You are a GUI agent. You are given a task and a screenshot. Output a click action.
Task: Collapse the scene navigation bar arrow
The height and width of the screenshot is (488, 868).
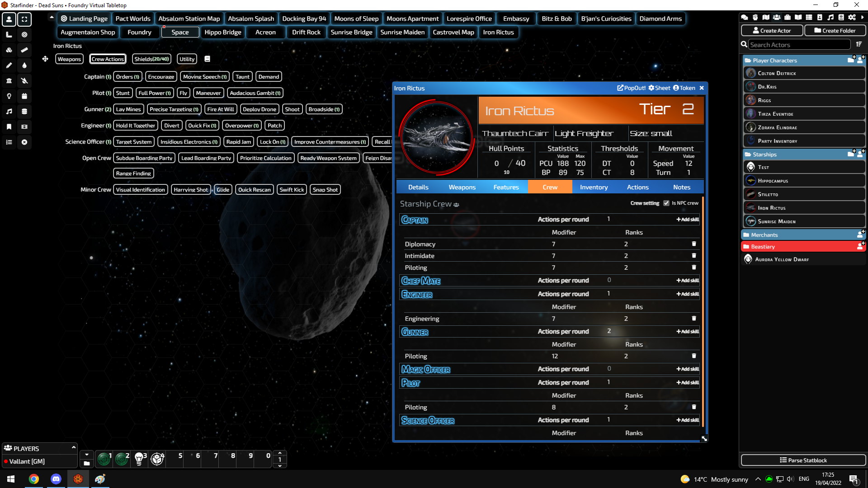pos(52,18)
